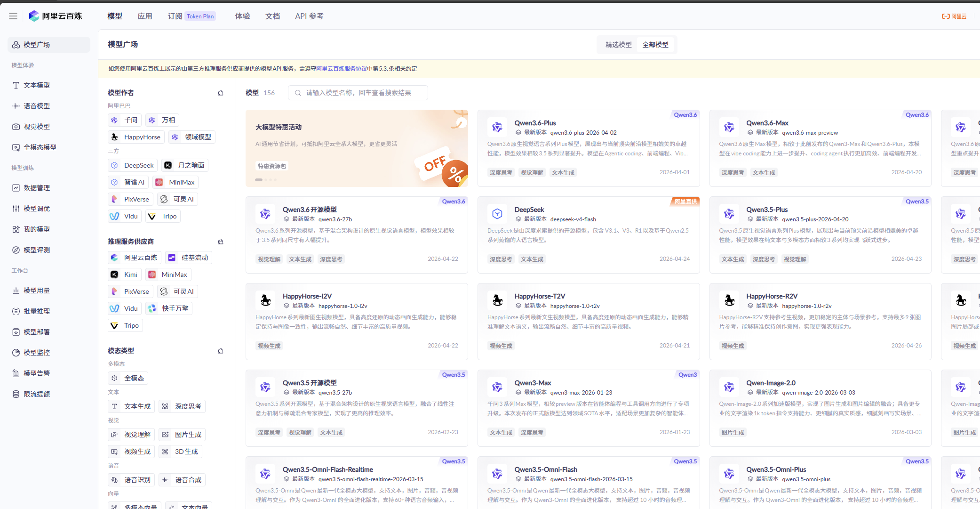This screenshot has width=980, height=509.
Task: Open the Qwen3.6-Plus model card
Action: pos(588,148)
